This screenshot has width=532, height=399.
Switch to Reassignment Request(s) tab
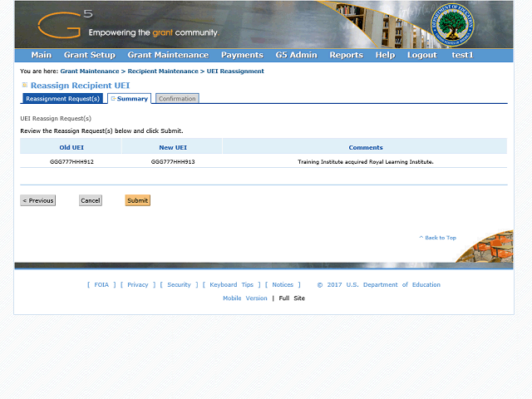point(63,99)
